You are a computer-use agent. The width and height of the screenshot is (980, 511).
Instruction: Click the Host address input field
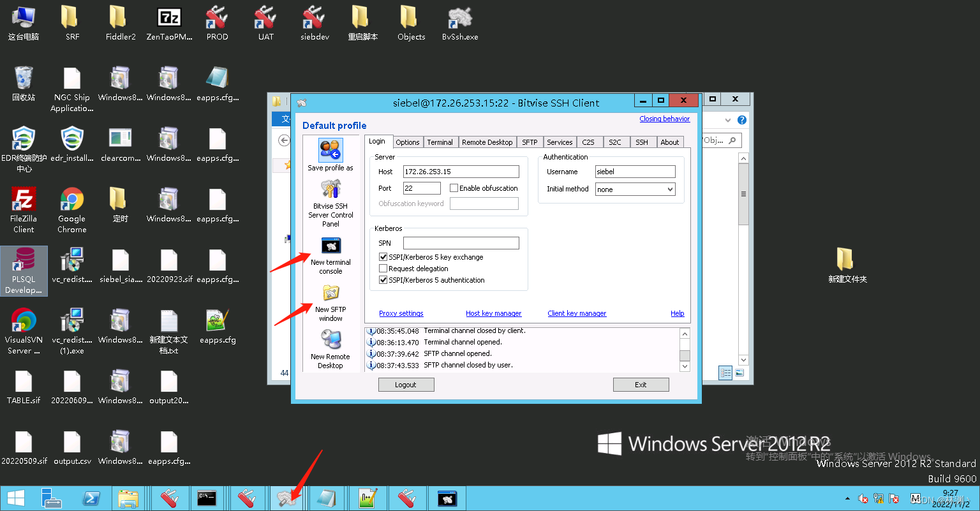461,172
